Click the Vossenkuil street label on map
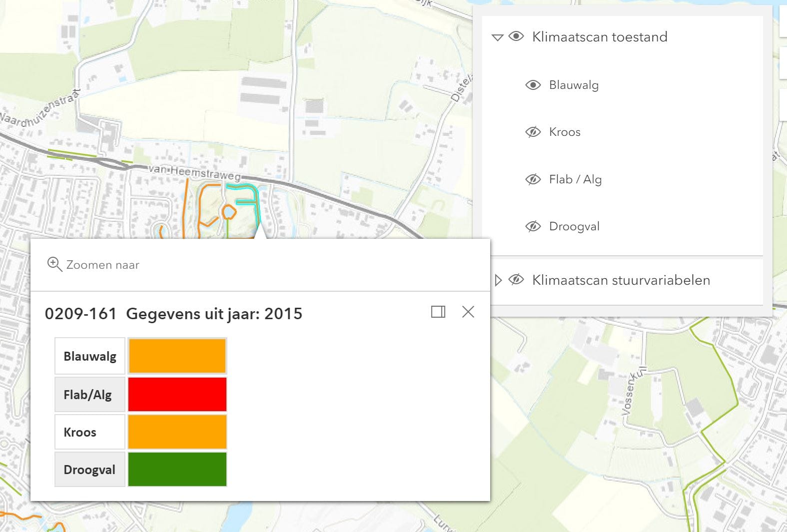Screen dimensions: 787x532 (634, 391)
